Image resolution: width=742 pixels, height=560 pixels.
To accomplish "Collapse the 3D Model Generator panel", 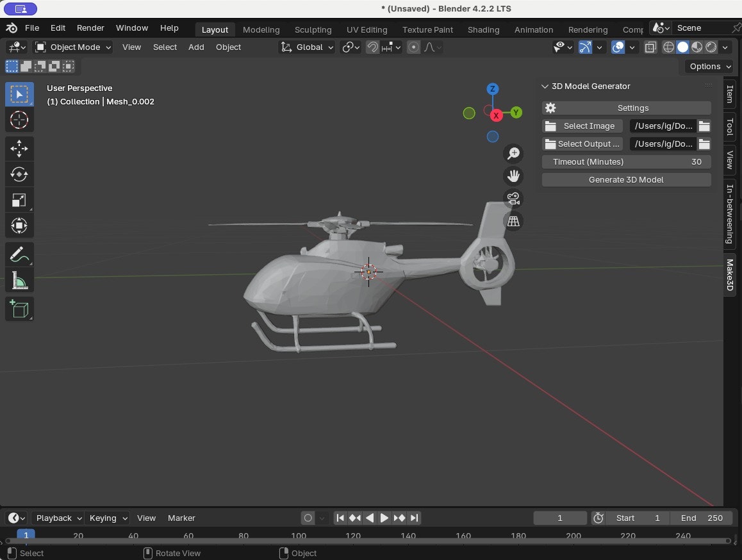I will click(545, 86).
